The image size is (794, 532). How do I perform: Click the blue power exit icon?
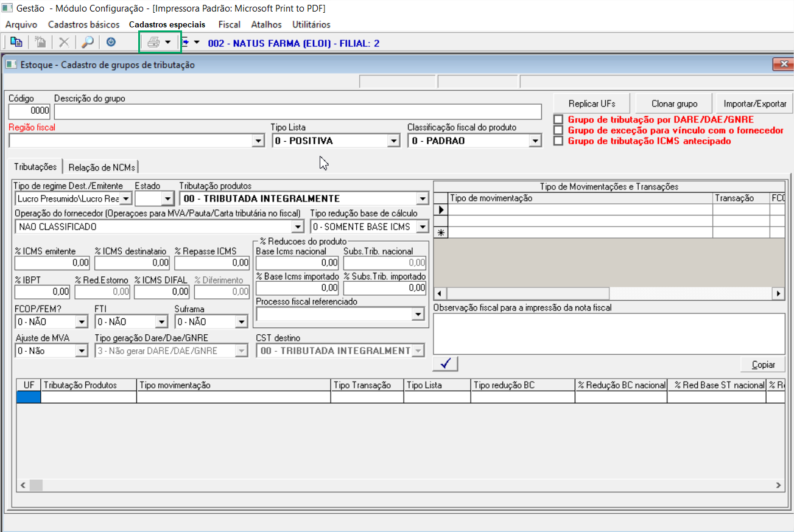pos(111,43)
